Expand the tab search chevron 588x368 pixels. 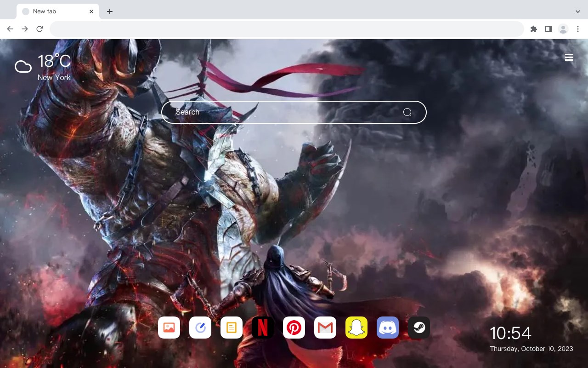coord(578,11)
